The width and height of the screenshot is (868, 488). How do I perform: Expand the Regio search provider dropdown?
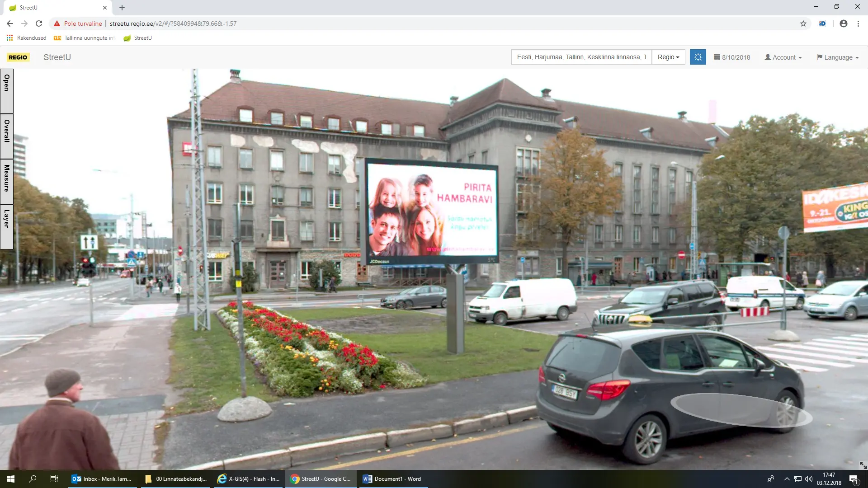[668, 57]
